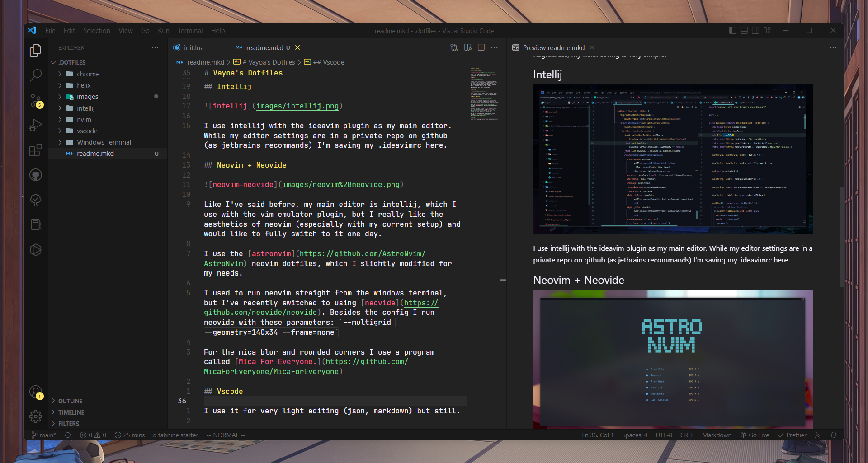This screenshot has width=868, height=463.
Task: Change indentation via Spaces: 4
Action: tap(634, 435)
